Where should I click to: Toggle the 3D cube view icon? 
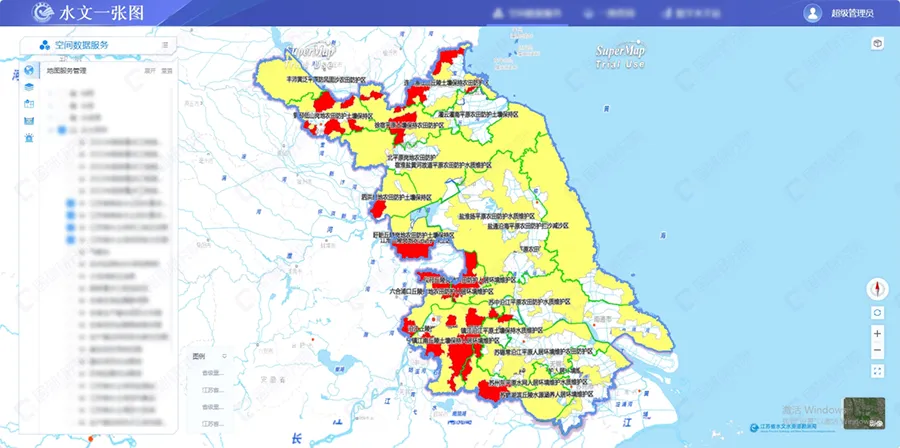(877, 43)
